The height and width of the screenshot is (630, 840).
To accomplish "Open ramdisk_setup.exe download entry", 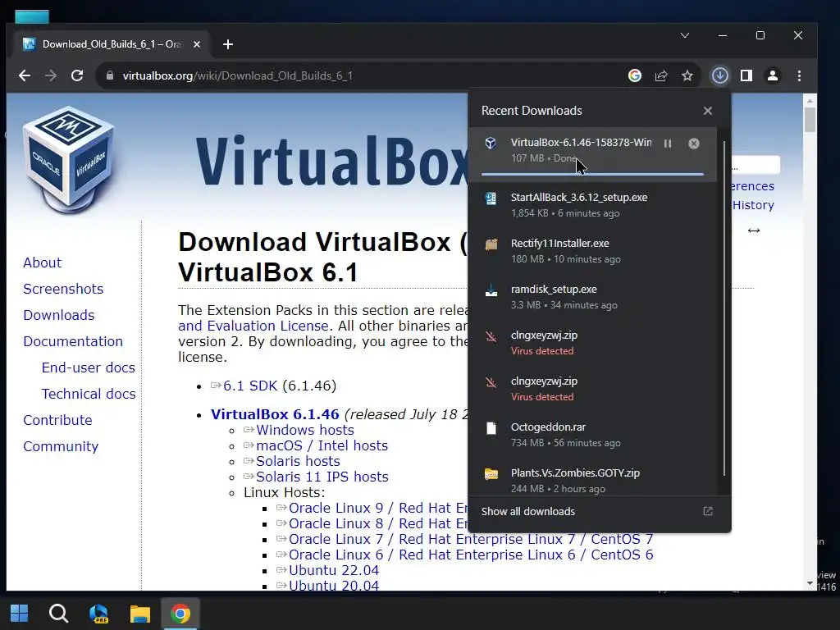I will 592,297.
